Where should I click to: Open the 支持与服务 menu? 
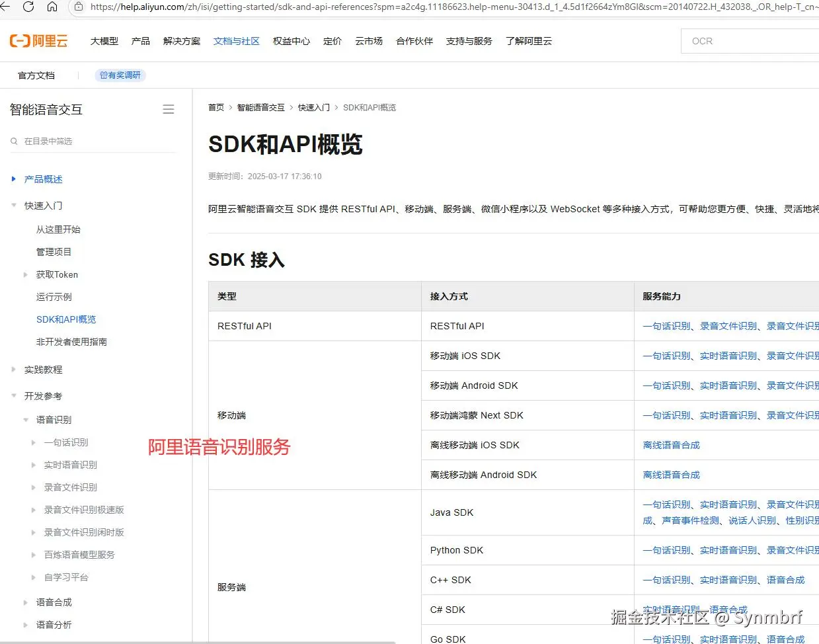(x=469, y=41)
